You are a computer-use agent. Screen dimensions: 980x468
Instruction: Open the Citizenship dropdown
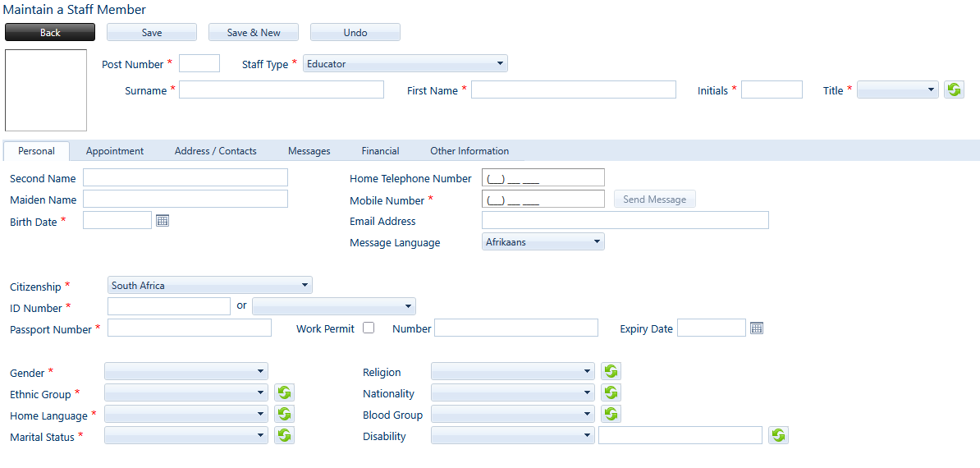coord(210,286)
